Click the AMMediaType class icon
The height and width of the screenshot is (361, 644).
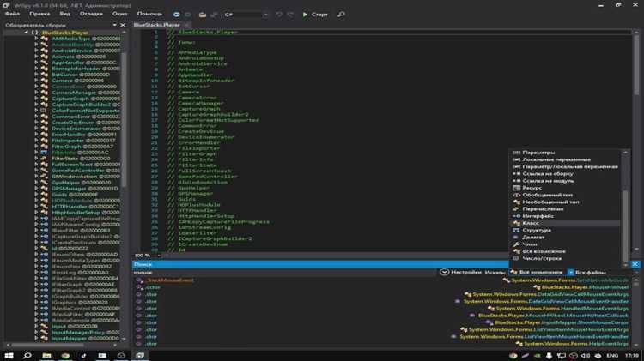(45, 39)
